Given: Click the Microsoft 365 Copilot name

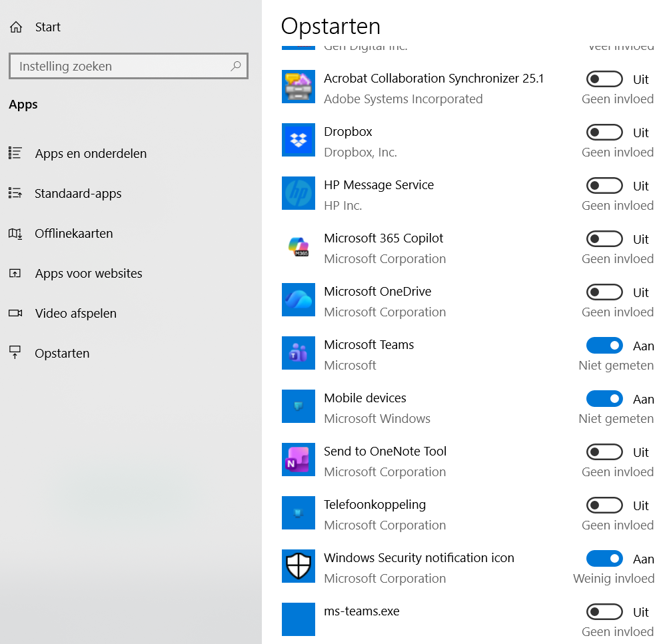Looking at the screenshot, I should coord(383,238).
